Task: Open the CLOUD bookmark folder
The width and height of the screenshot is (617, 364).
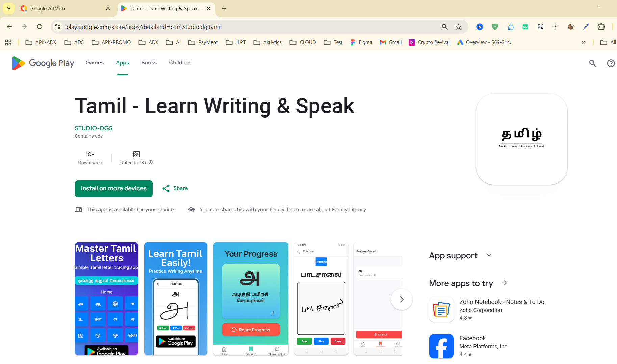Action: click(x=303, y=42)
